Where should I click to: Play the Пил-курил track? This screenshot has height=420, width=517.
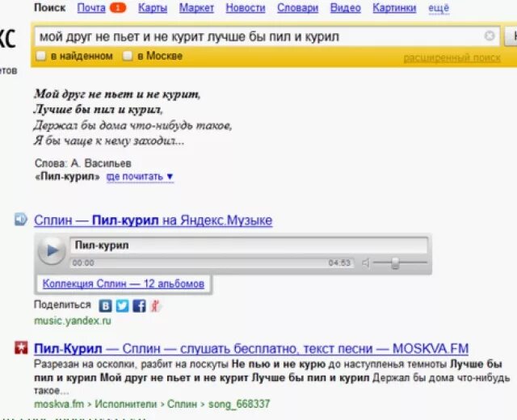click(52, 250)
